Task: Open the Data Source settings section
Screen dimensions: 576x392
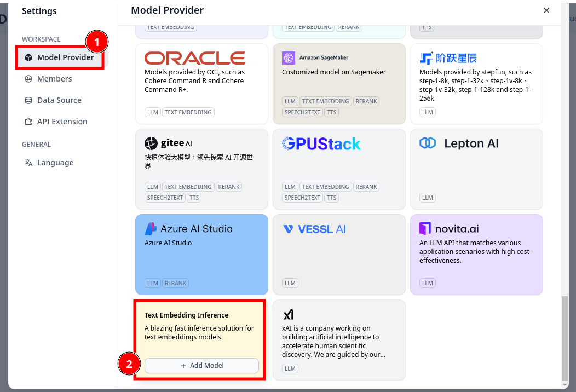Action: point(59,100)
